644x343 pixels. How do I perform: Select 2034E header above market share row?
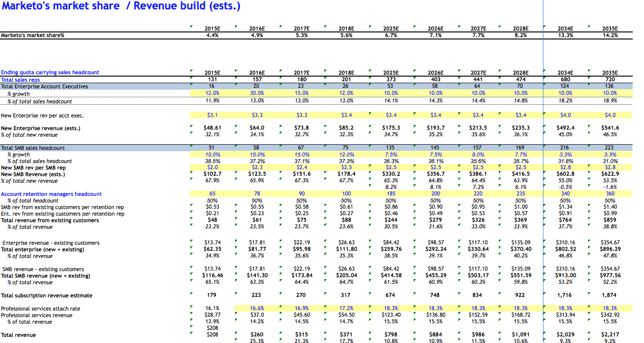pos(565,29)
